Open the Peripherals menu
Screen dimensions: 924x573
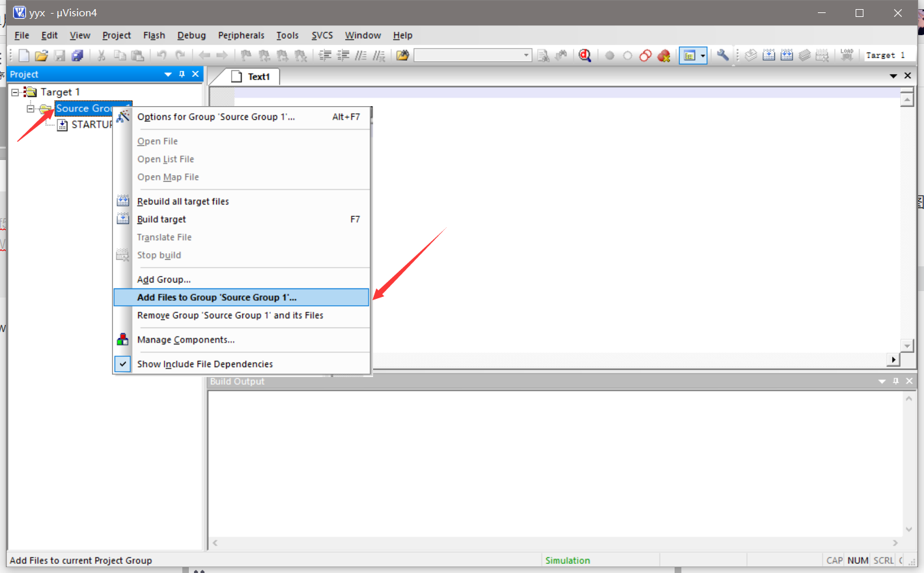[241, 35]
